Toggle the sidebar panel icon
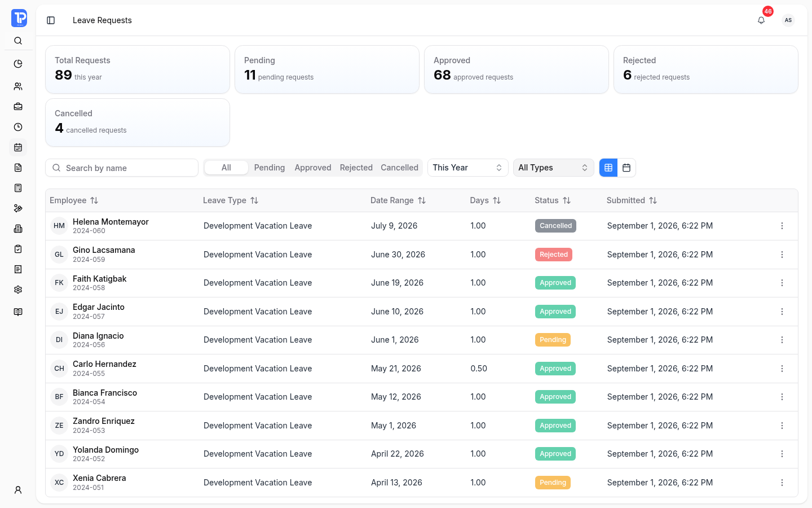The width and height of the screenshot is (812, 508). coord(51,20)
